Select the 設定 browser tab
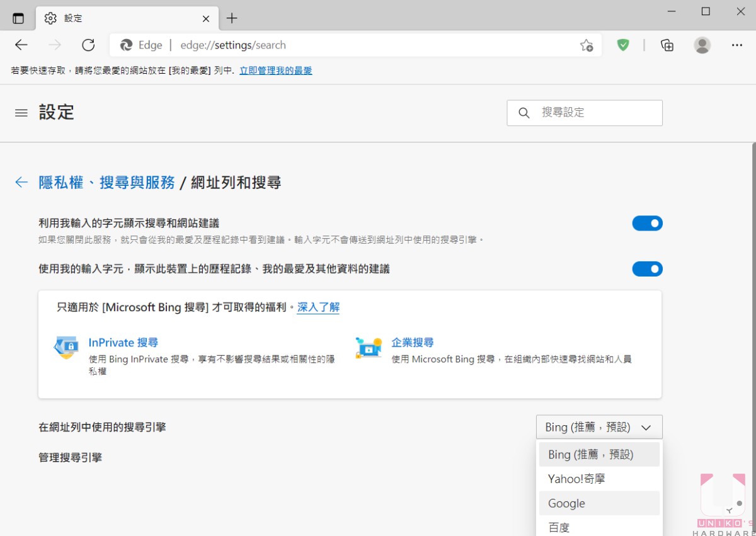Image resolution: width=756 pixels, height=536 pixels. pos(127,18)
